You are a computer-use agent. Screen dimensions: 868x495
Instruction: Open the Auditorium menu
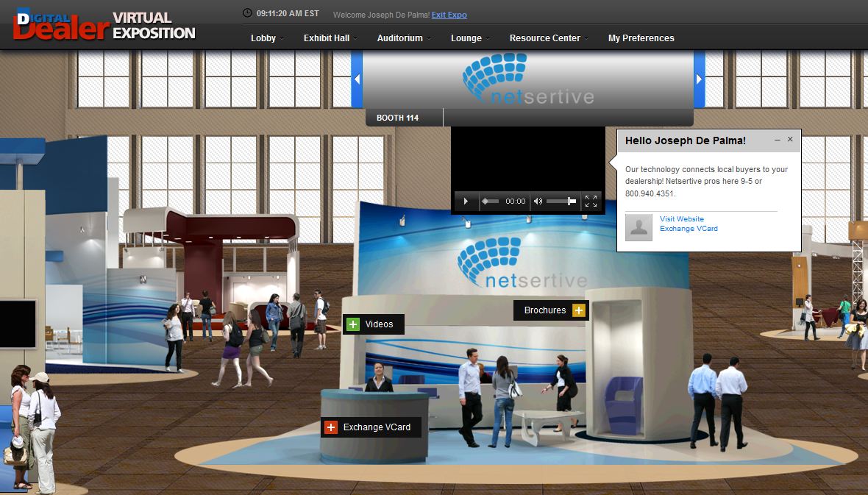(399, 38)
